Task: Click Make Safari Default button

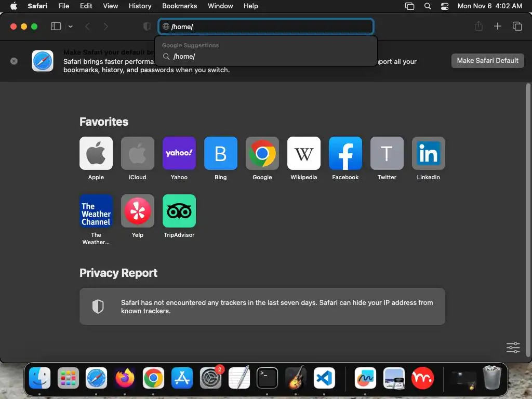Action: click(x=487, y=61)
